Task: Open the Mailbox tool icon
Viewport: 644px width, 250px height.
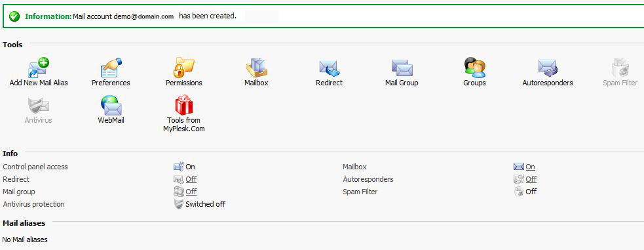Action: pos(257,68)
